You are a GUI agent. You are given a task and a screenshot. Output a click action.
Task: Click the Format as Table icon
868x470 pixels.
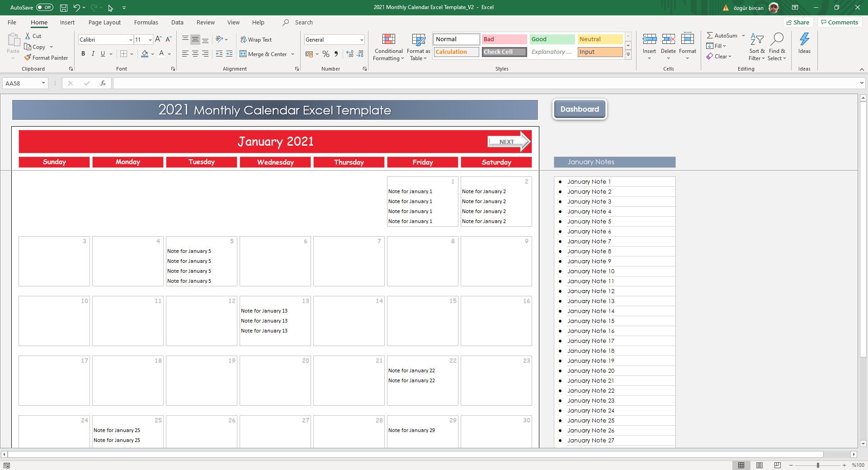point(418,41)
